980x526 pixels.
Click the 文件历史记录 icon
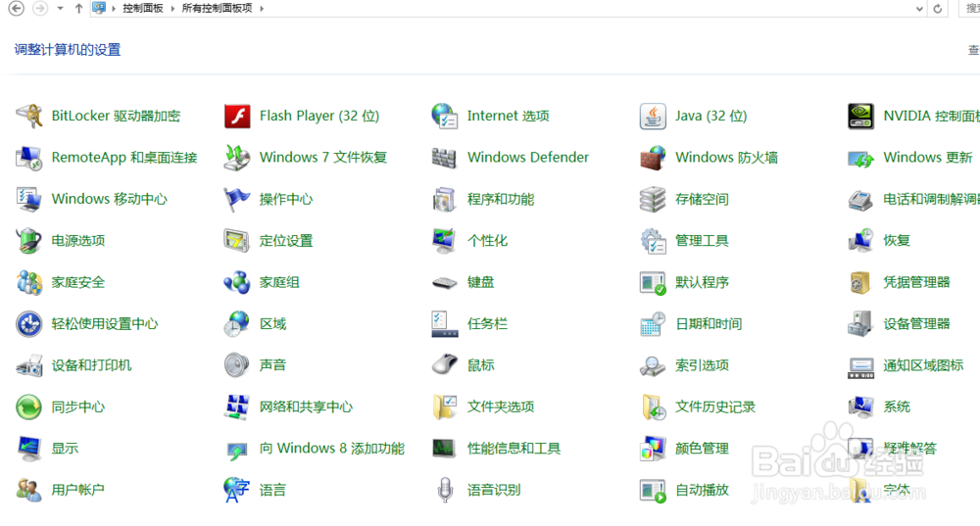653,406
